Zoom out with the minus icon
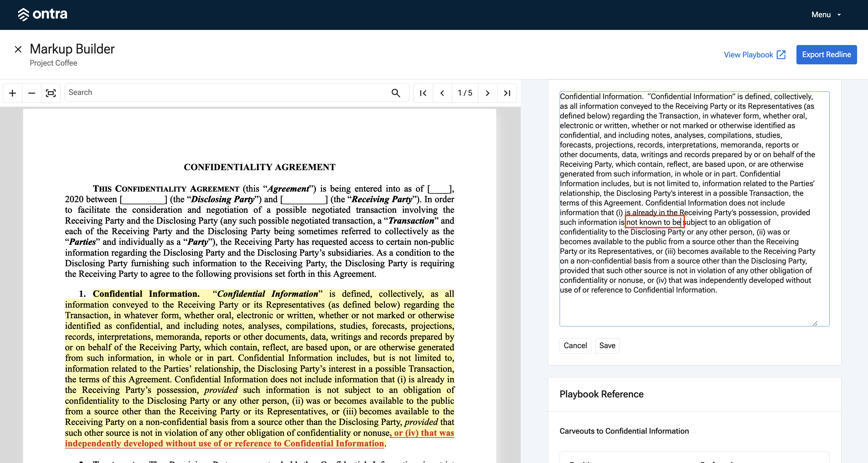 pos(32,93)
